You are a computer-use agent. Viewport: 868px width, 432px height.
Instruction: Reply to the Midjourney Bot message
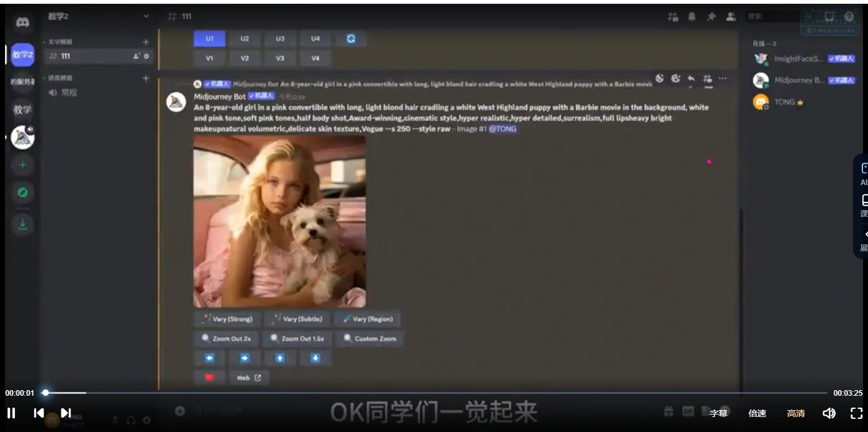click(691, 78)
